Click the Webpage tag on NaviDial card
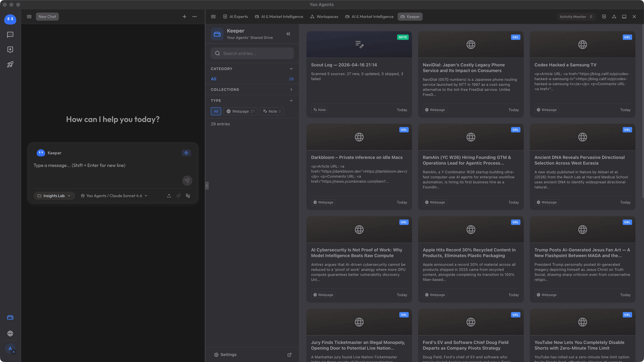Image resolution: width=644 pixels, height=362 pixels. click(435, 110)
